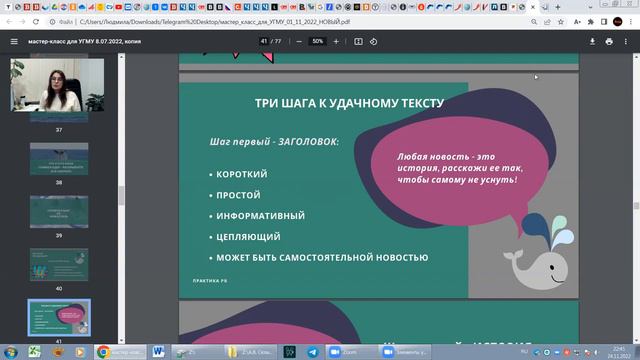Edit the page number field showing 41

[264, 41]
